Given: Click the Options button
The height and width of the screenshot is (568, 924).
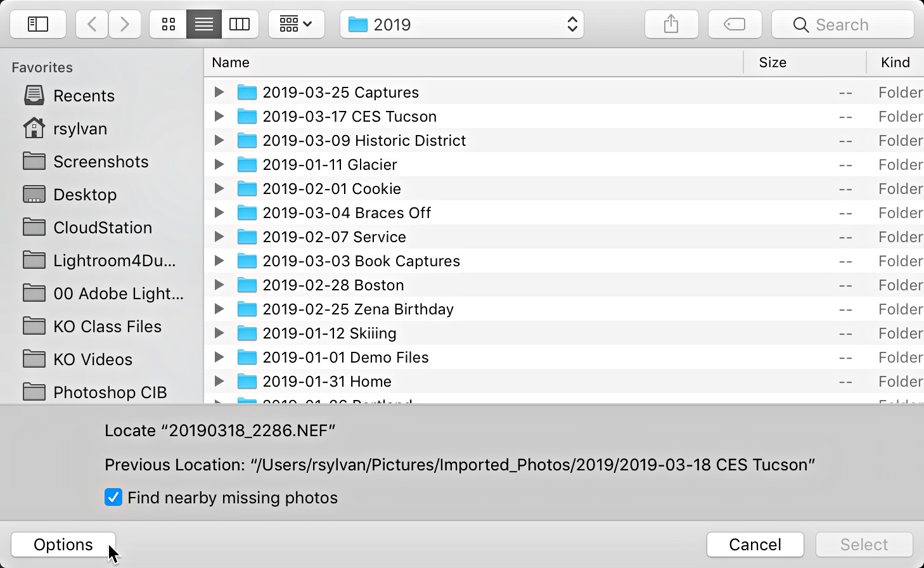Looking at the screenshot, I should click(x=63, y=544).
